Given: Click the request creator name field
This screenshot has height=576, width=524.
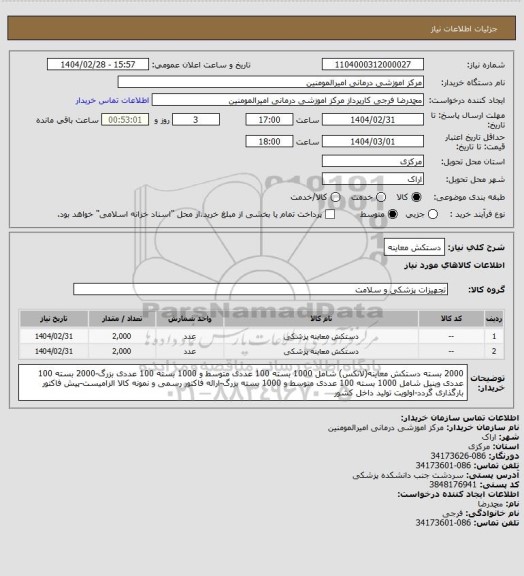Looking at the screenshot, I should pos(288,100).
